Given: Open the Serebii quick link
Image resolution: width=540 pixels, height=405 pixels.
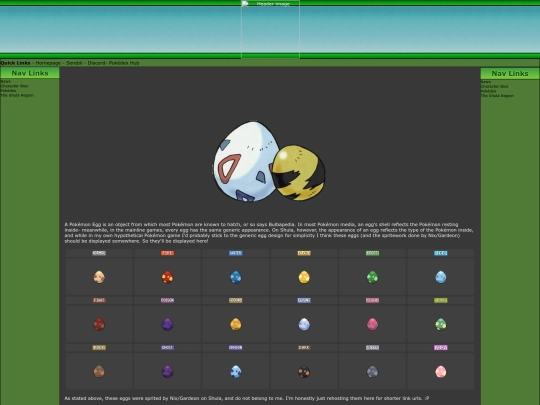Looking at the screenshot, I should pyautogui.click(x=74, y=63).
